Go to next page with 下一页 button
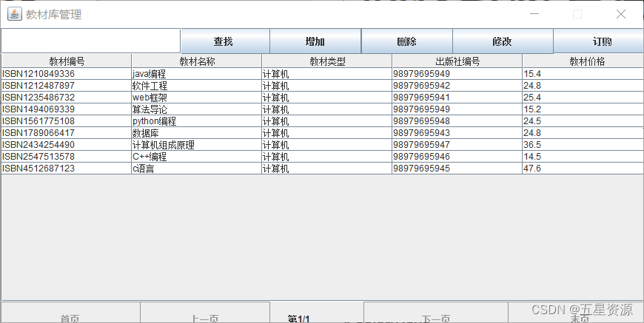Viewport: 644px width, 323px height. point(436,313)
